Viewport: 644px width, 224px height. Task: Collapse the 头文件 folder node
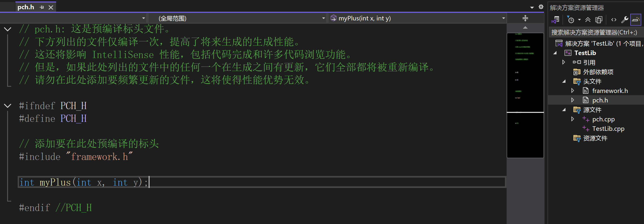(x=564, y=81)
